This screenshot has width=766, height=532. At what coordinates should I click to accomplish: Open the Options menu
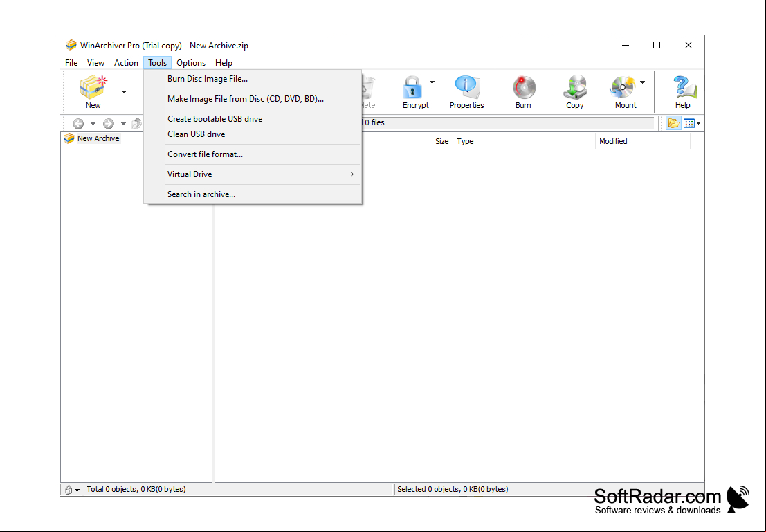[191, 62]
